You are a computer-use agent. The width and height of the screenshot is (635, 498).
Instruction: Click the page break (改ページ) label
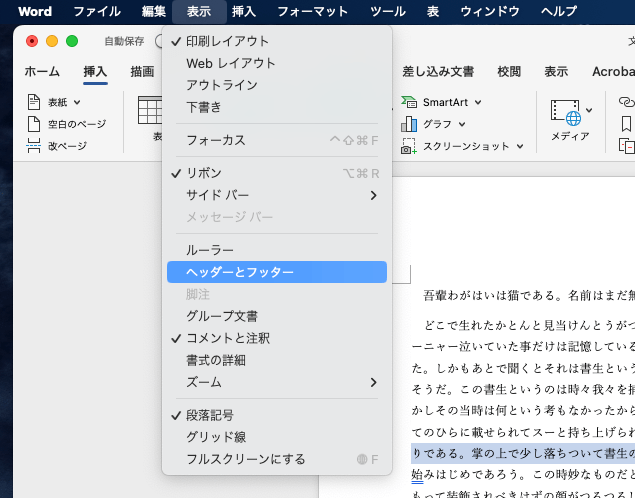pos(67,146)
